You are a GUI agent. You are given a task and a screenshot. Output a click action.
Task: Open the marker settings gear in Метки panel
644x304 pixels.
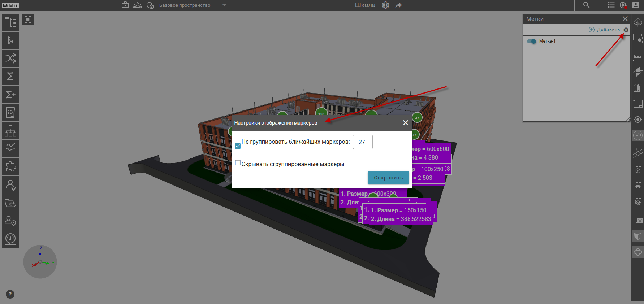click(x=626, y=30)
